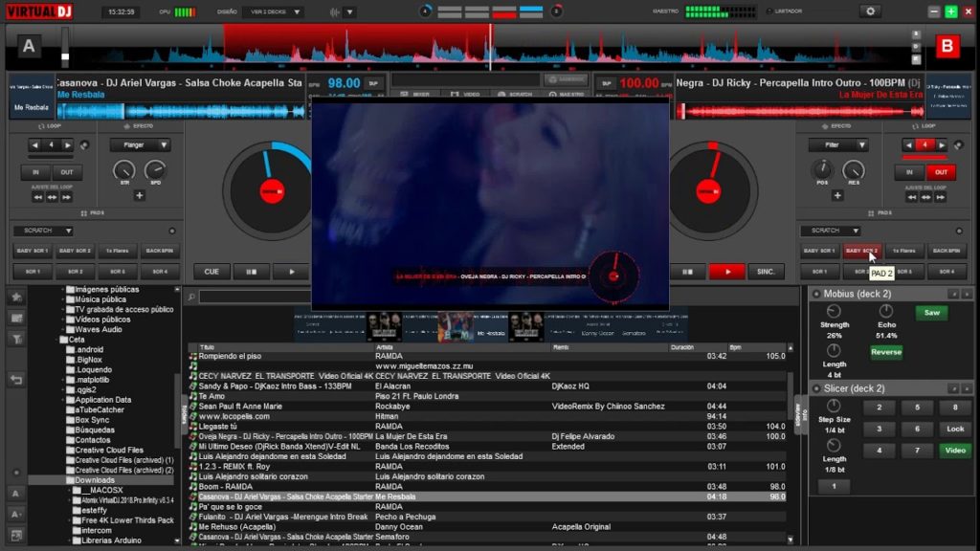Click loop mode disc icon on right deck
This screenshot has height=551, width=980.
958,145
